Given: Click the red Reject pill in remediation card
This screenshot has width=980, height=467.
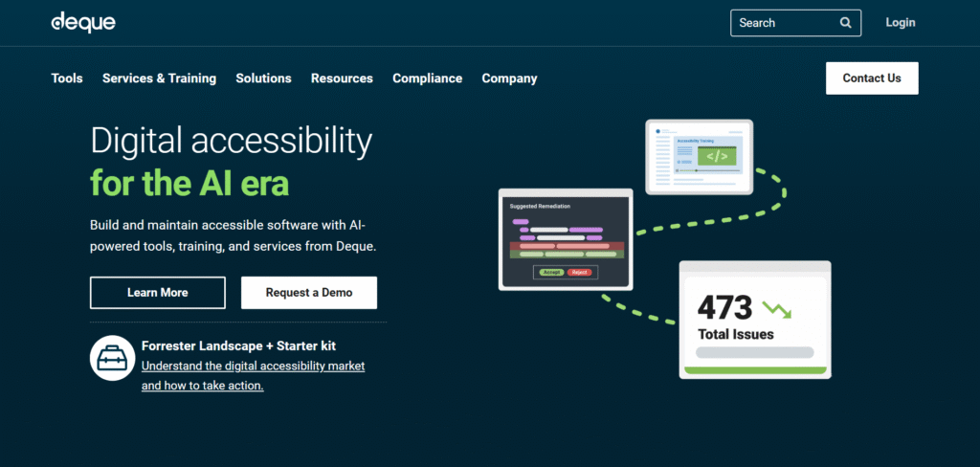Looking at the screenshot, I should [x=579, y=273].
